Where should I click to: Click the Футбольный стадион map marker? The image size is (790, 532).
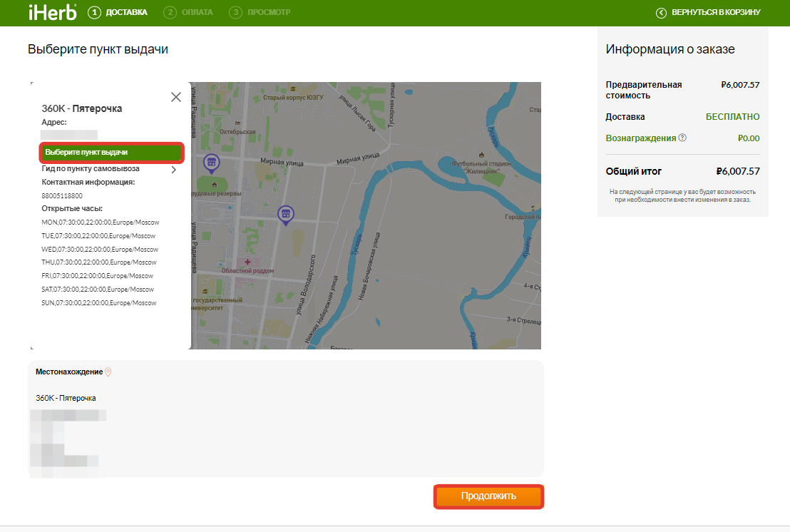point(482,155)
